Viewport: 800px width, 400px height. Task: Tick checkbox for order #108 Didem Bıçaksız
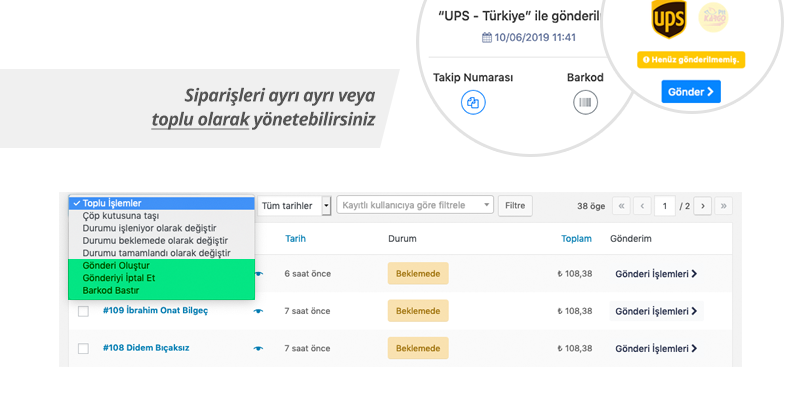[83, 348]
